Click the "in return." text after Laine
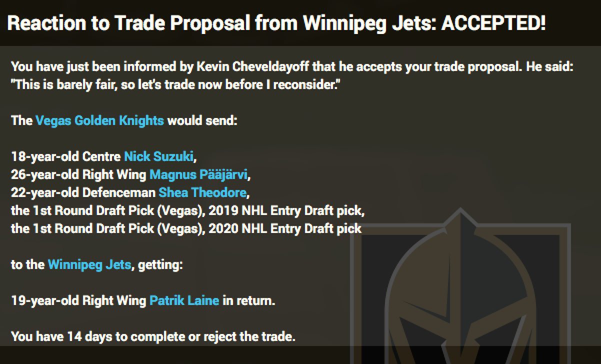Viewport: 601px width, 364px height. [248, 300]
